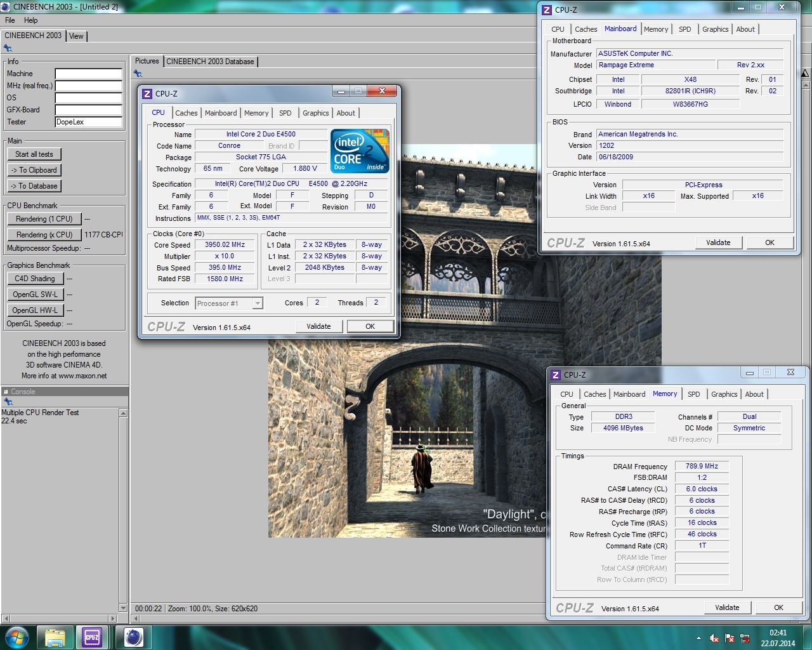This screenshot has height=650, width=812.
Task: Click To Database button
Action: [x=34, y=186]
